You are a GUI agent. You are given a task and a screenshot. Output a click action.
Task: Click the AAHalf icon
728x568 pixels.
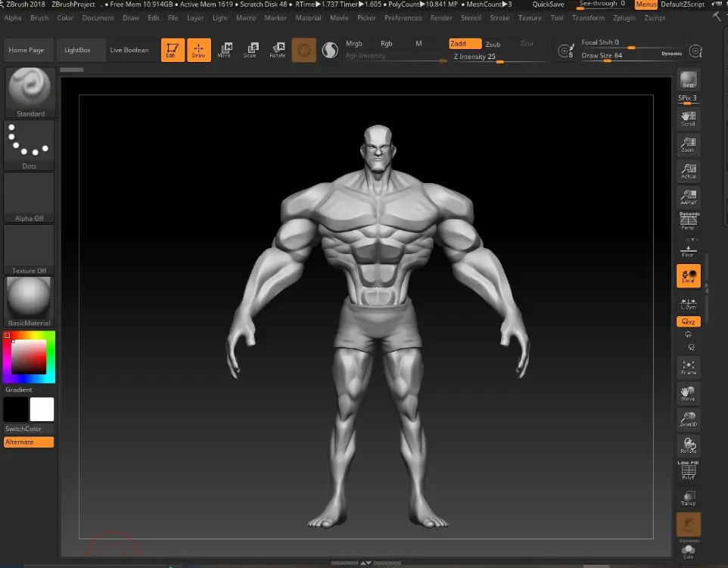pyautogui.click(x=689, y=197)
